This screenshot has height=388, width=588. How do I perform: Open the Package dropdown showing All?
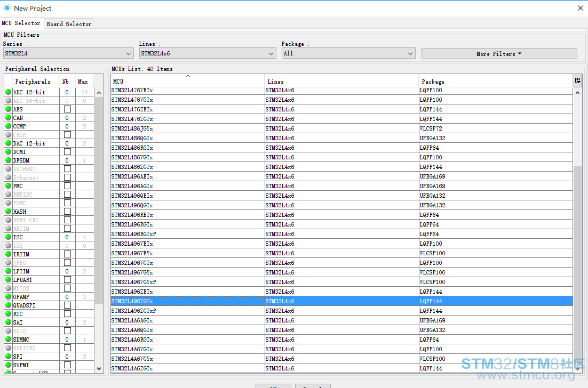pyautogui.click(x=348, y=53)
